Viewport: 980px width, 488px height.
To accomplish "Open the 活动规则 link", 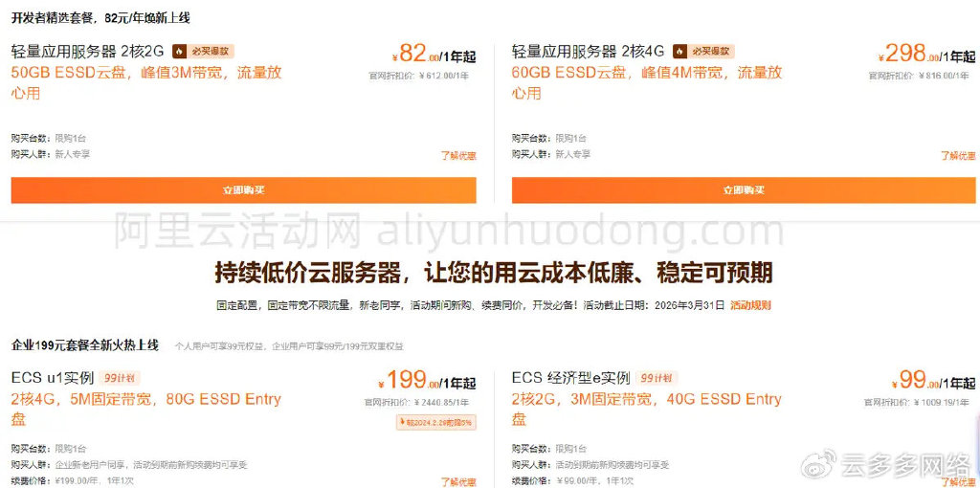I will (750, 305).
